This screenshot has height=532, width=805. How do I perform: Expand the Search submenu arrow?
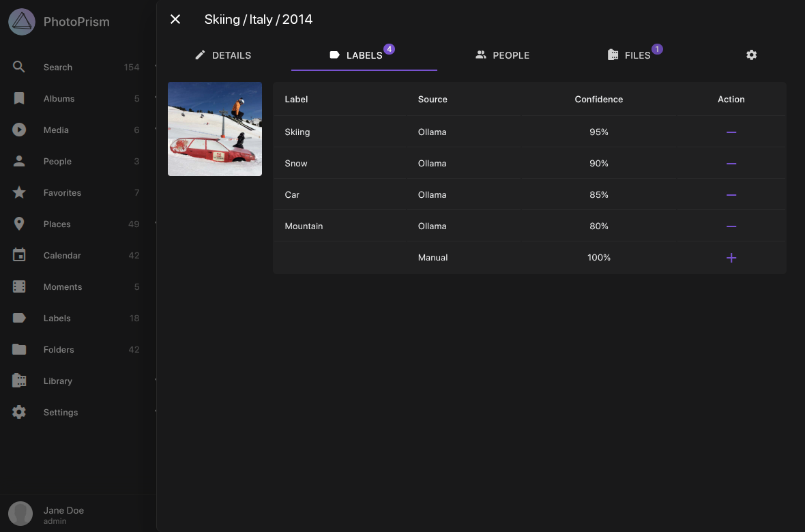pyautogui.click(x=155, y=67)
